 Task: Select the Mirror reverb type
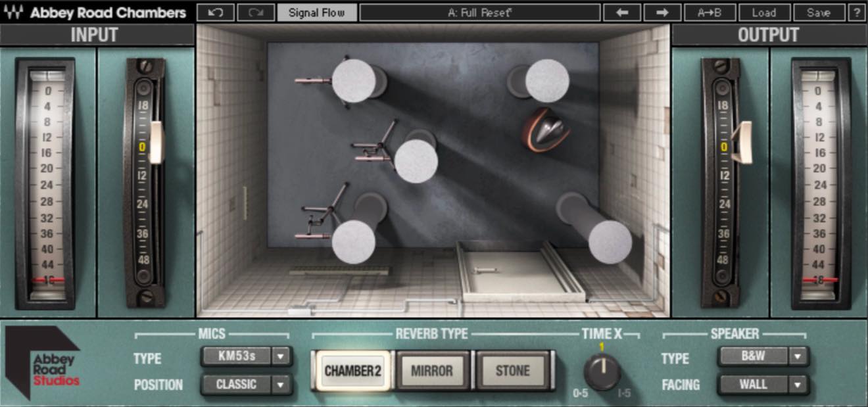pos(432,371)
